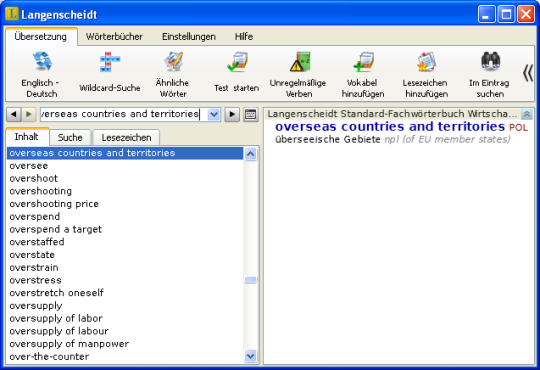Select the entry 'overshooting'
Image resolution: width=540 pixels, height=370 pixels.
pyautogui.click(x=125, y=191)
